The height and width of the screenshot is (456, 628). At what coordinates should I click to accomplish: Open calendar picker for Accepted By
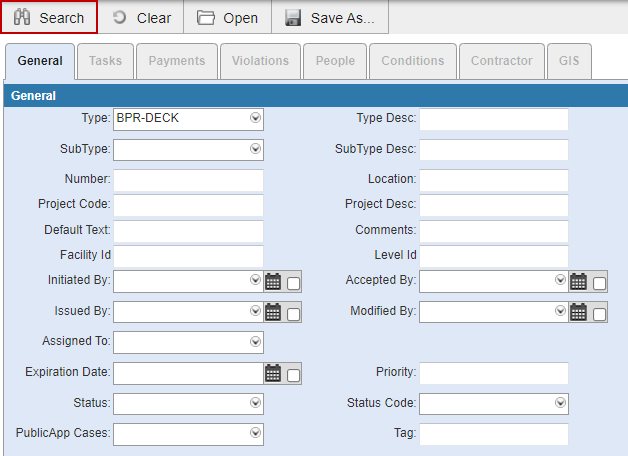(578, 281)
